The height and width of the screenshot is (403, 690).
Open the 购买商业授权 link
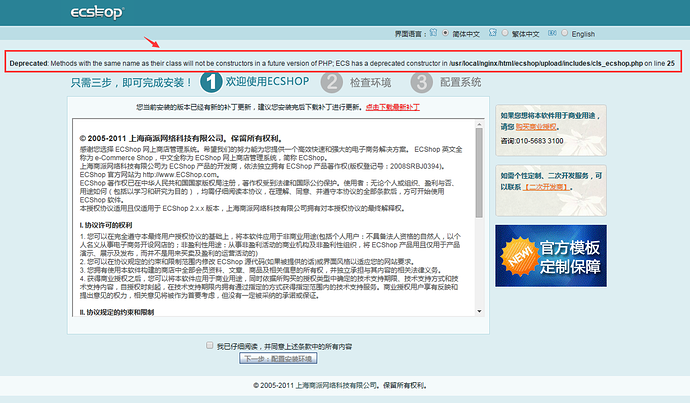[x=536, y=127]
